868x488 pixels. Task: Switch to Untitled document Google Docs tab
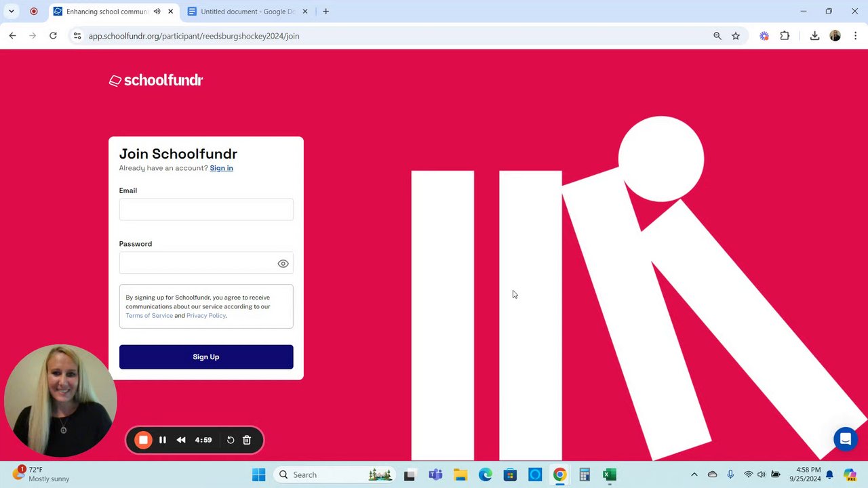(248, 12)
